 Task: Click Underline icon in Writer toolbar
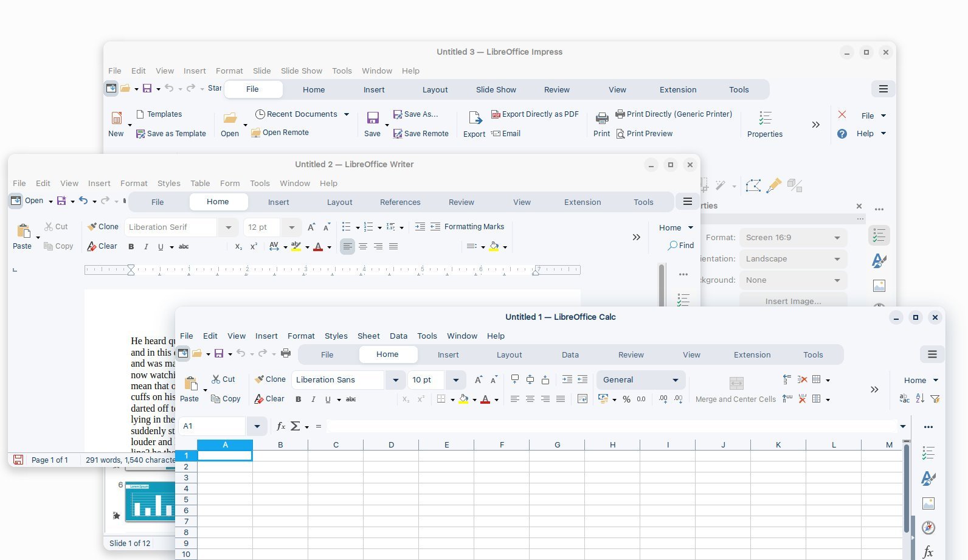[161, 247]
